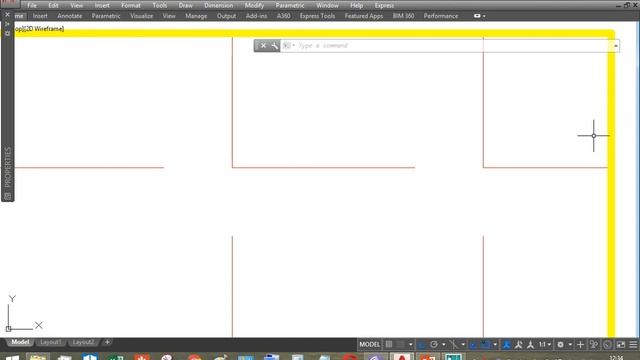Click the 2D Wireframe visual style label
The width and height of the screenshot is (640, 360).
point(44,29)
